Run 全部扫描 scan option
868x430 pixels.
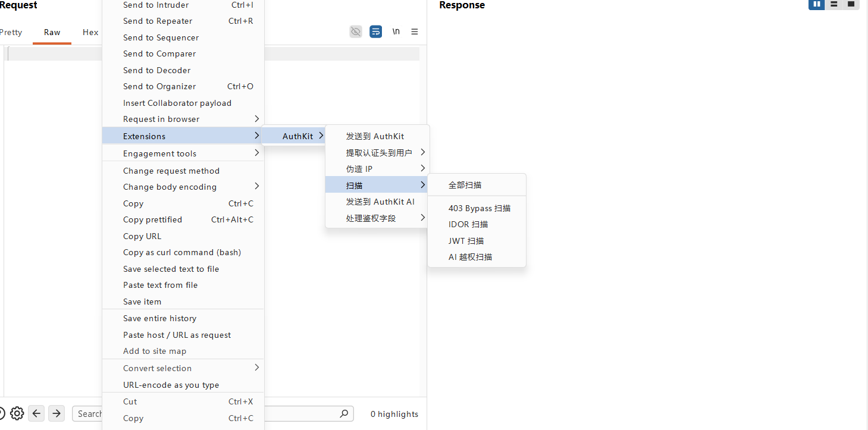(477, 185)
